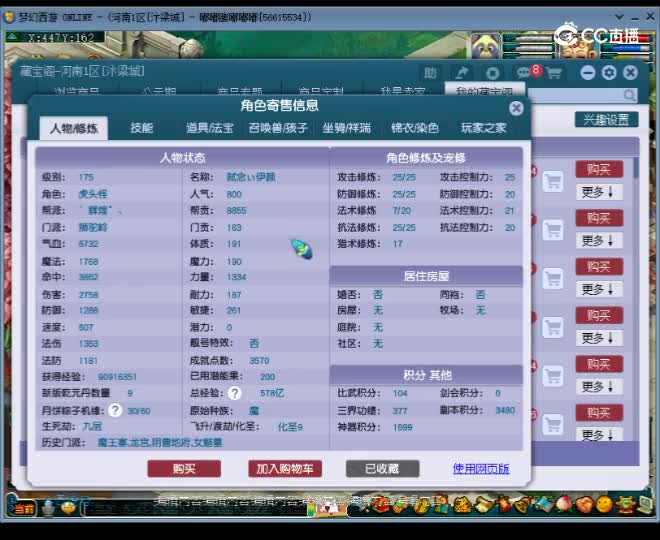Toggle the 已收藏 favorite button

382,468
